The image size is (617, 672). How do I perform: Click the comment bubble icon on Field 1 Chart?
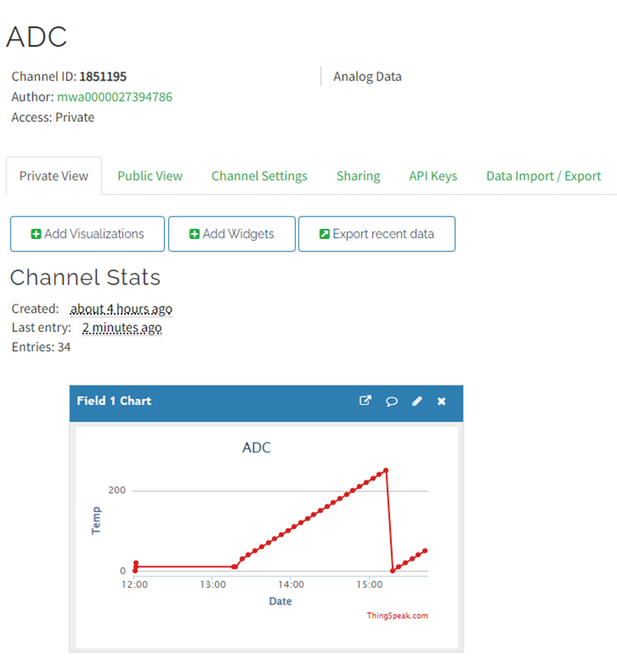coord(391,401)
